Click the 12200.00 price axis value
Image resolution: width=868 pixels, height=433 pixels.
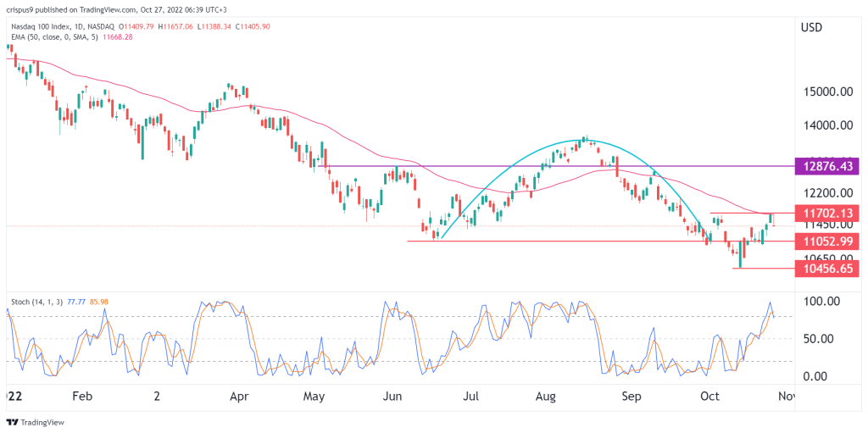(x=826, y=192)
